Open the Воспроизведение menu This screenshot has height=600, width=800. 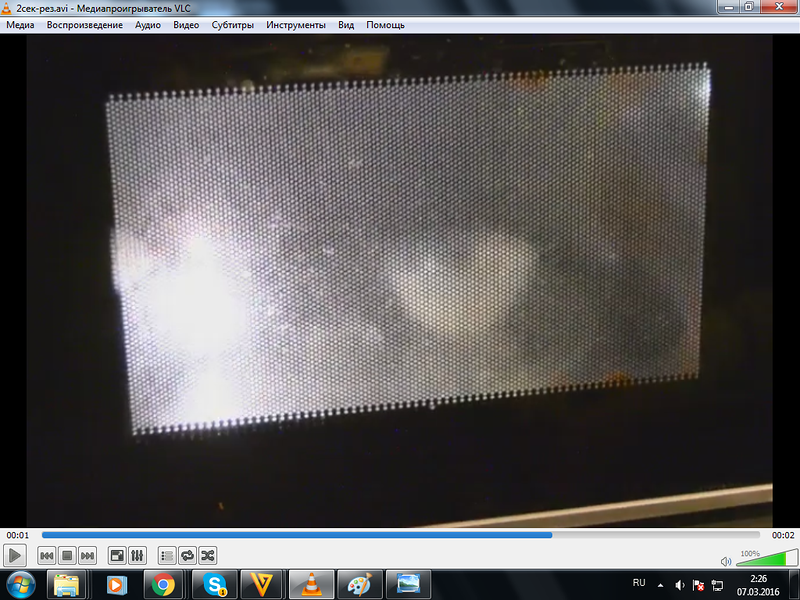point(84,25)
